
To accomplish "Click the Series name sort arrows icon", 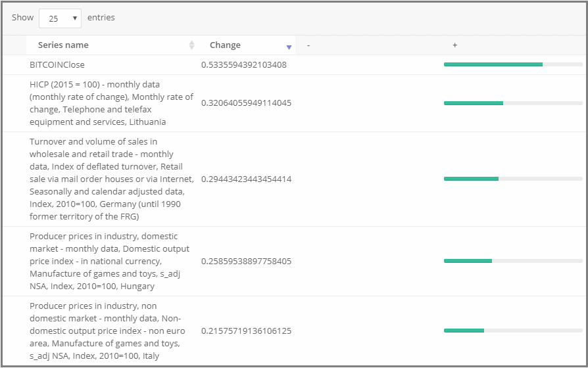I will [191, 45].
